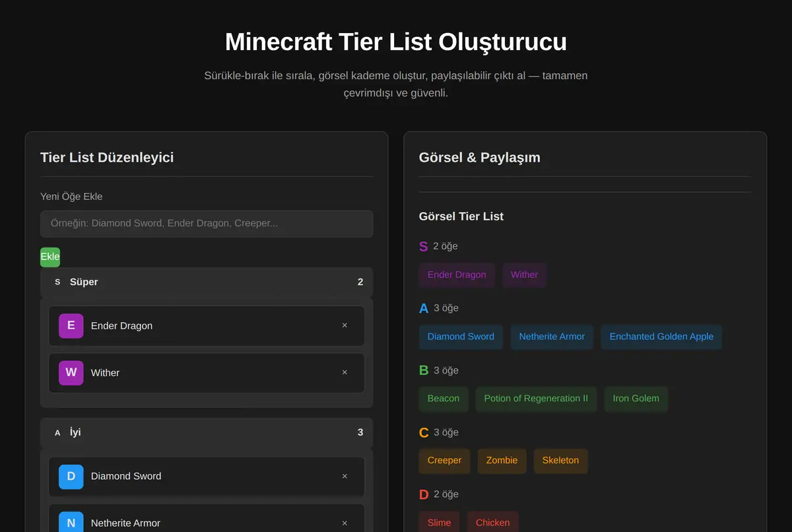The height and width of the screenshot is (532, 792).
Task: Click the Beacon chip
Action: pos(444,399)
